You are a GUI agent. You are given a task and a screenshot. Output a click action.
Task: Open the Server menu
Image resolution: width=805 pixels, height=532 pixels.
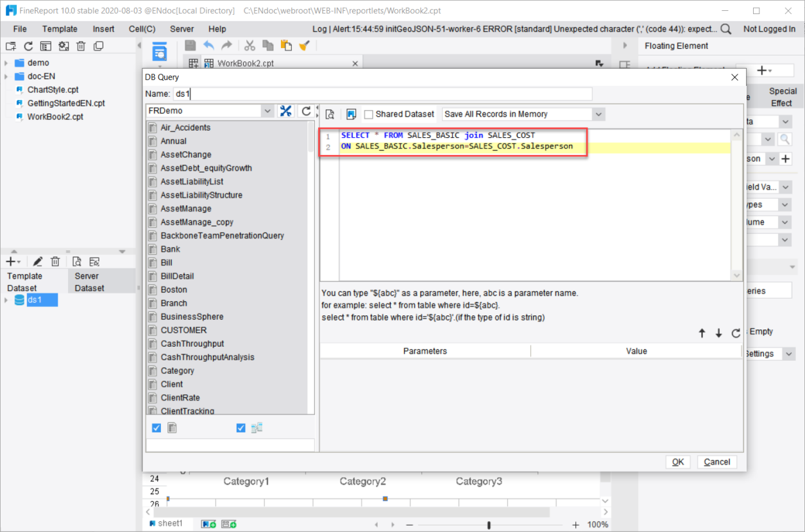coord(182,29)
